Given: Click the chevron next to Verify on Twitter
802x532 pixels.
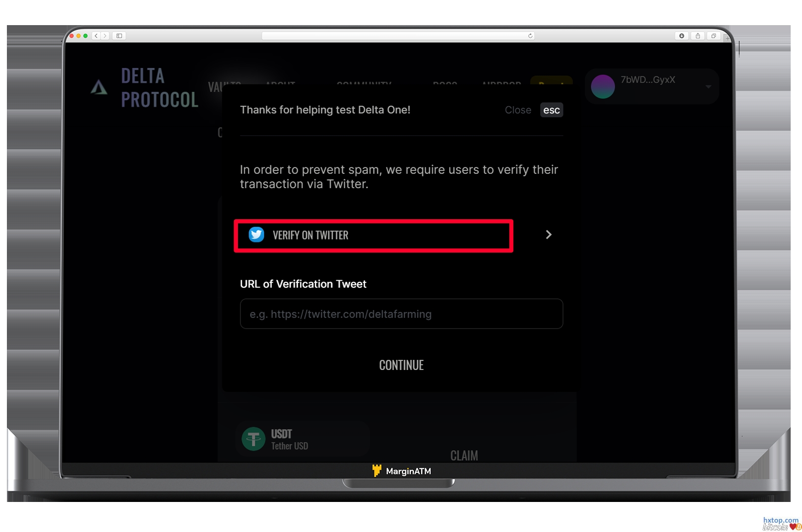Looking at the screenshot, I should pyautogui.click(x=548, y=235).
